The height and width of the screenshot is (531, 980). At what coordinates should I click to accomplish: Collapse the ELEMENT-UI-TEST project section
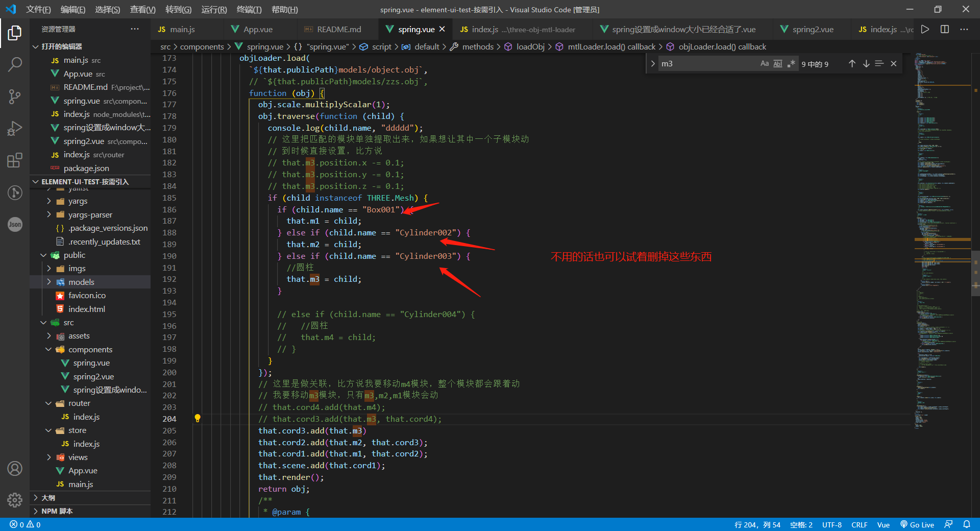(36, 182)
